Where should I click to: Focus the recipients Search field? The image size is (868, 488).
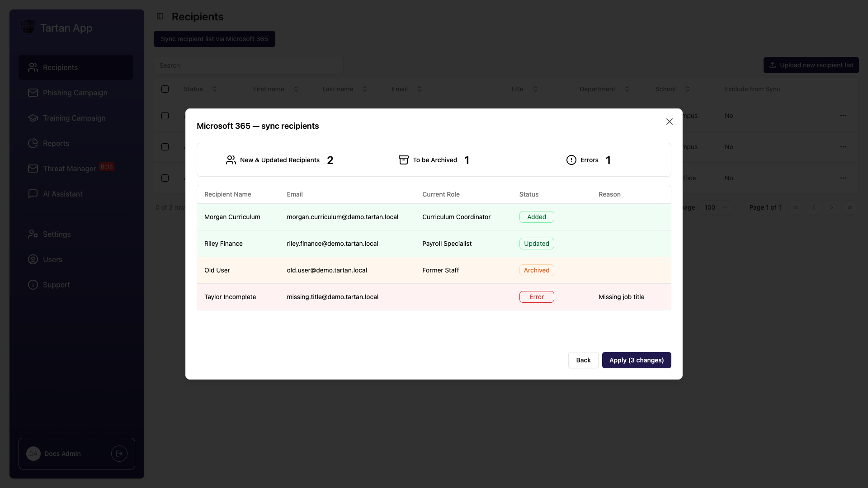pyautogui.click(x=248, y=66)
